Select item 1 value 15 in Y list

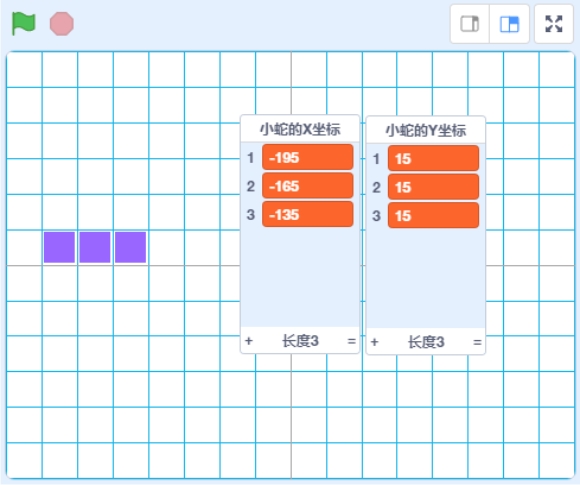coord(433,159)
